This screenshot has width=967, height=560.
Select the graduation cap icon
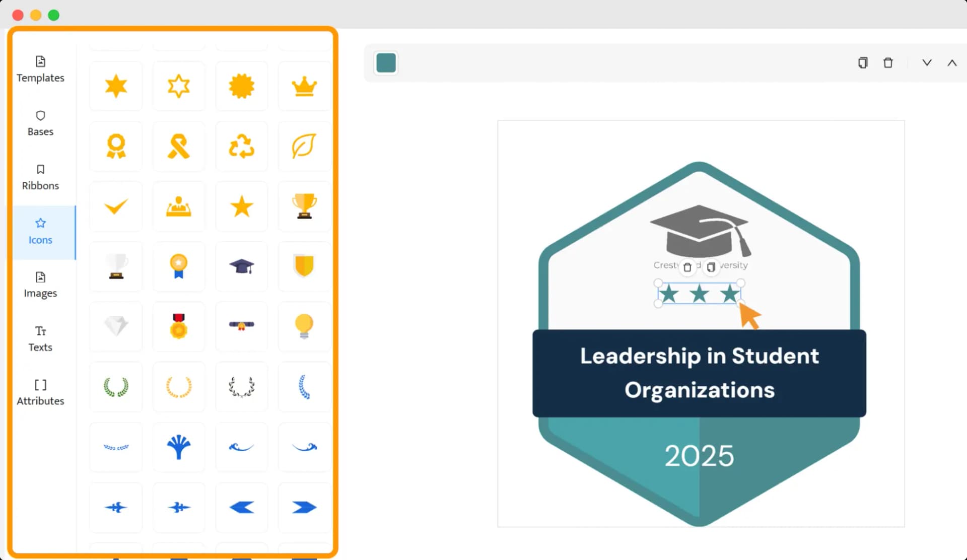pyautogui.click(x=241, y=266)
